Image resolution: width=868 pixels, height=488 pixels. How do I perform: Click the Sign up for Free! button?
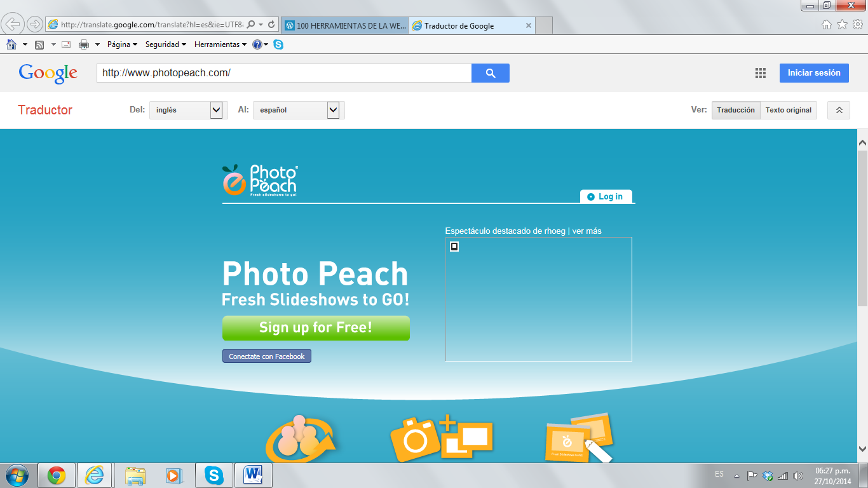click(316, 328)
